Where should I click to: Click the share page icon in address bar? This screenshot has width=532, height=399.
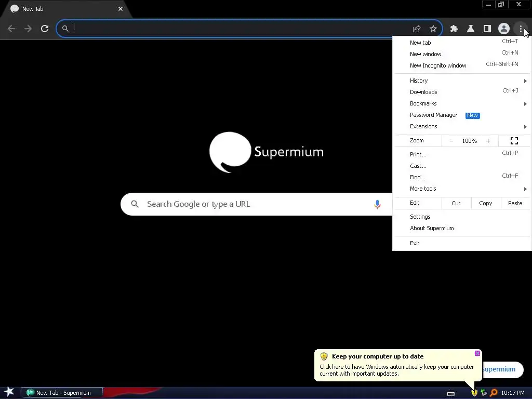point(417,29)
